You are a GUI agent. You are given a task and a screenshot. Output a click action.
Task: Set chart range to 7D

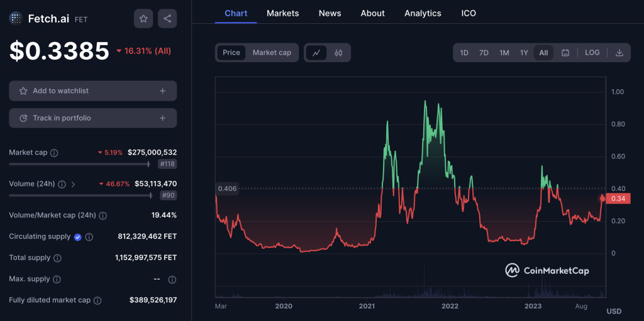484,53
